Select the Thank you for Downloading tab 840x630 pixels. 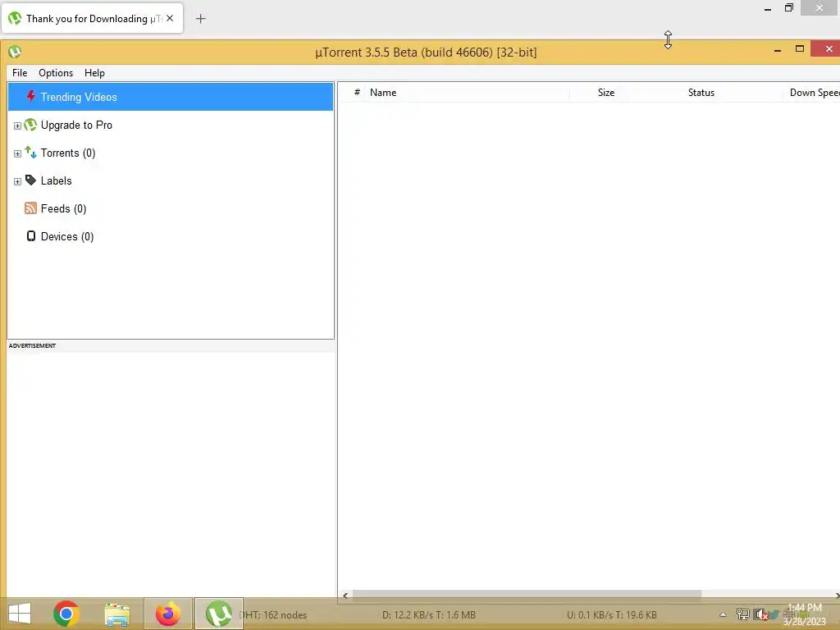(93, 18)
